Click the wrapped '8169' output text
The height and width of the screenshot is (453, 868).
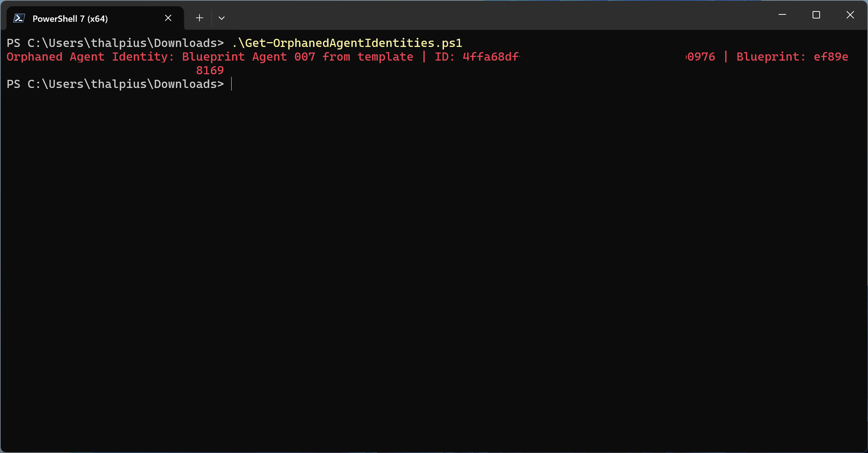pyautogui.click(x=210, y=70)
